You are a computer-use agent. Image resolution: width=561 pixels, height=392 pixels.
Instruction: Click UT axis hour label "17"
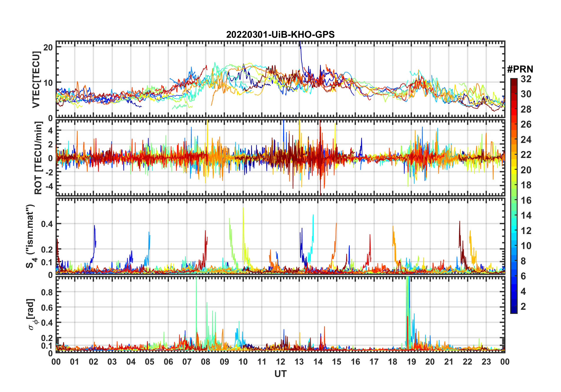tap(374, 362)
